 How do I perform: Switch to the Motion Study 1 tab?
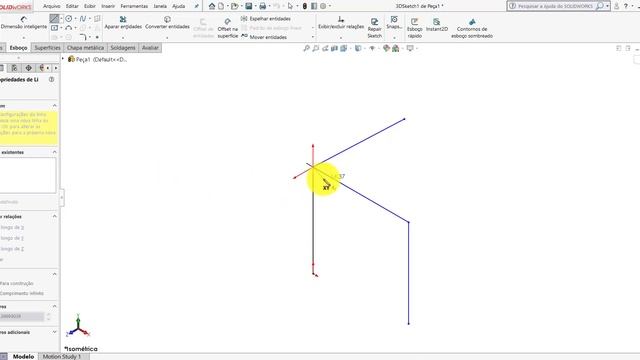pos(62,356)
